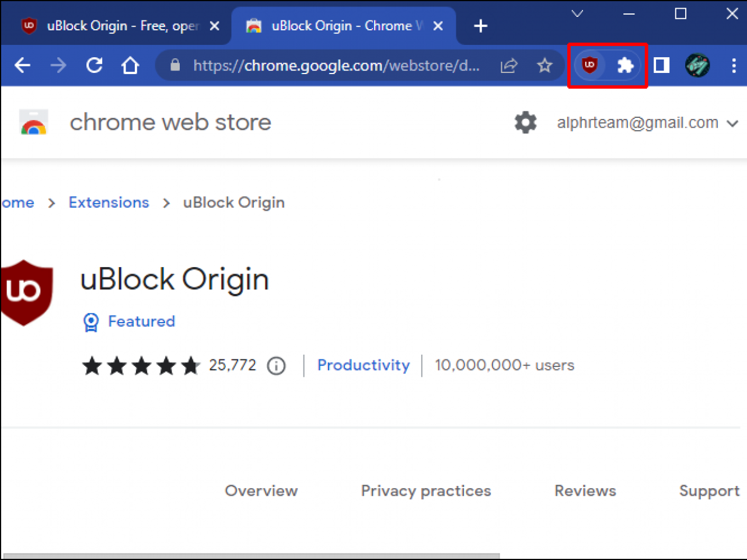This screenshot has width=747, height=560.
Task: Open a new browser tab
Action: [480, 26]
